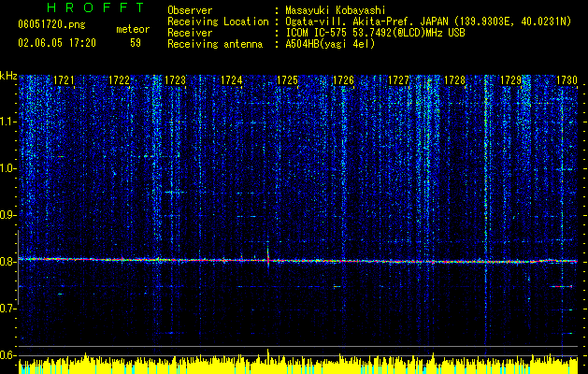Image resolution: width=588 pixels, height=374 pixels.
Task: Click the Receiving Location label
Action: 218,22
